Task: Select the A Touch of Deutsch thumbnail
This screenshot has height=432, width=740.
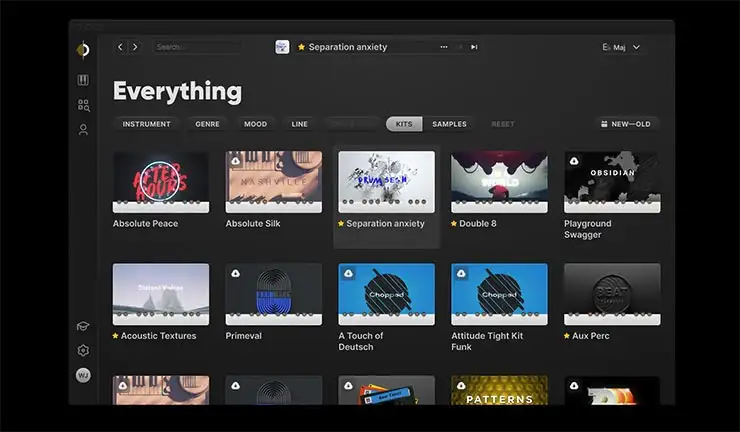Action: (387, 294)
